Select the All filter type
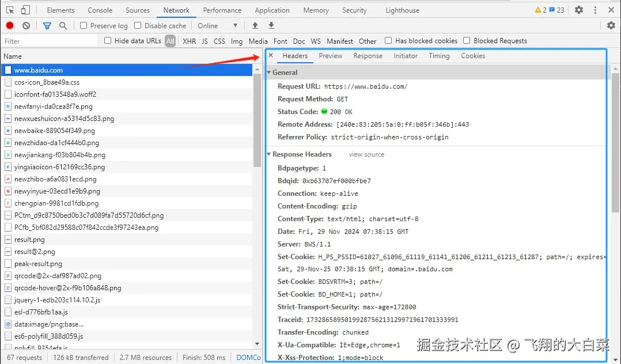 point(171,41)
